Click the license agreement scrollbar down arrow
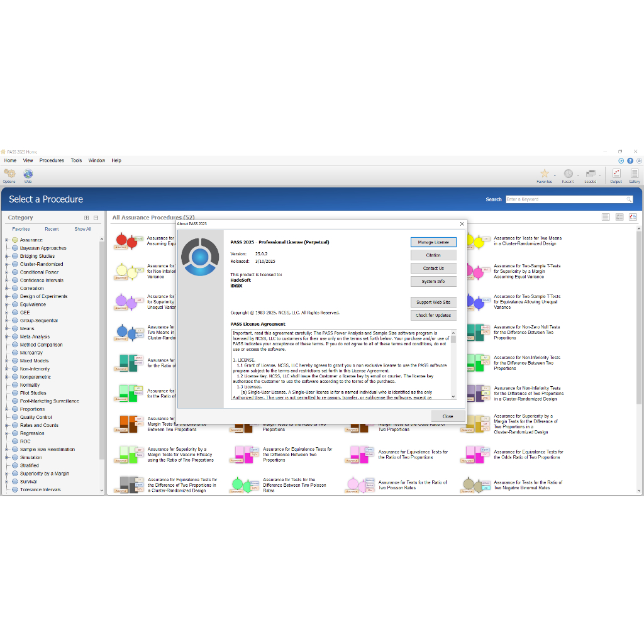The image size is (644, 644). (x=453, y=397)
